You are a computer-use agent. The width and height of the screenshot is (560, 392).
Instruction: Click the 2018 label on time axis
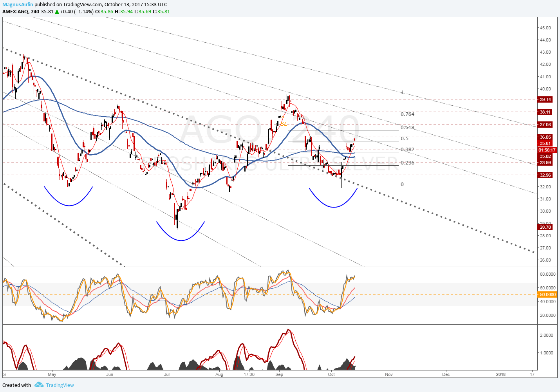tap(500, 374)
